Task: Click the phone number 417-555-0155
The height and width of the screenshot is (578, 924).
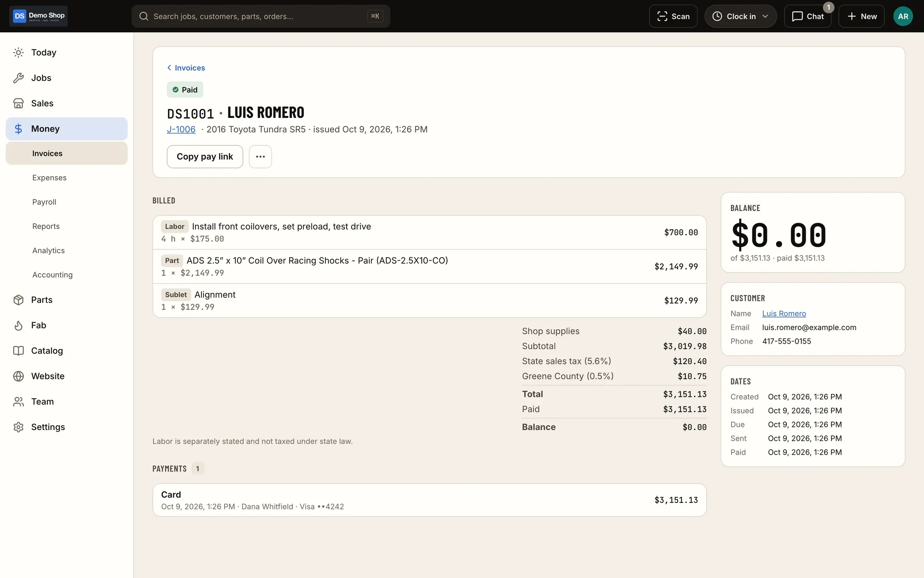Action: click(787, 341)
